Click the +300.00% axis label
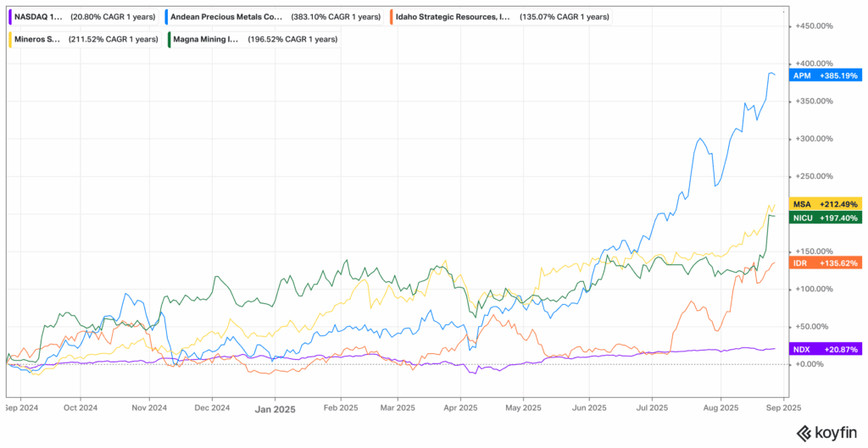The height and width of the screenshot is (448, 868). point(815,139)
